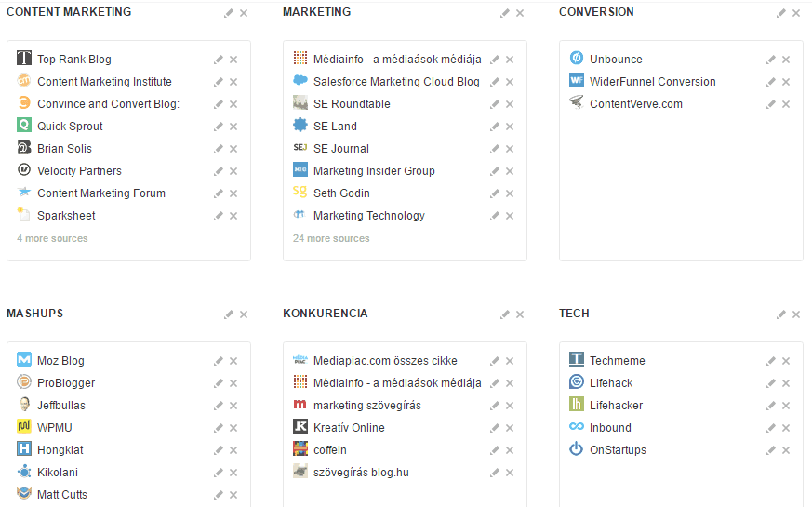The height and width of the screenshot is (507, 812).
Task: Click the Seth Godin favicon
Action: 300,192
